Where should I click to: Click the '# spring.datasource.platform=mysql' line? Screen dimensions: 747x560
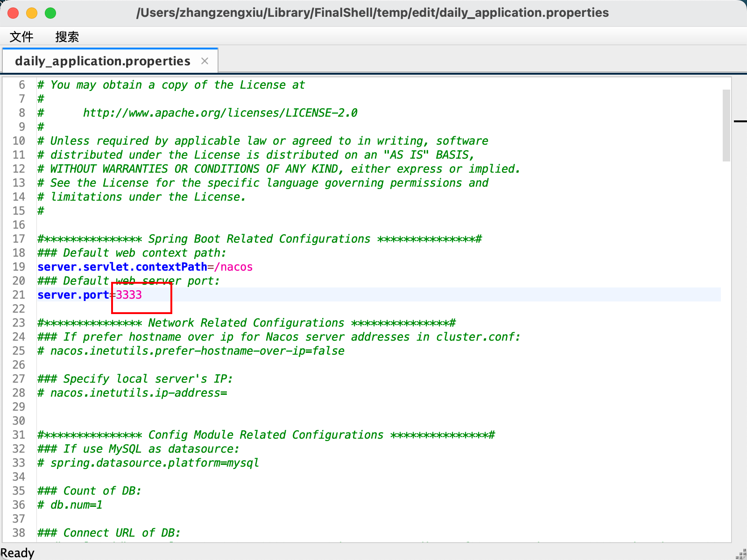coord(148,463)
